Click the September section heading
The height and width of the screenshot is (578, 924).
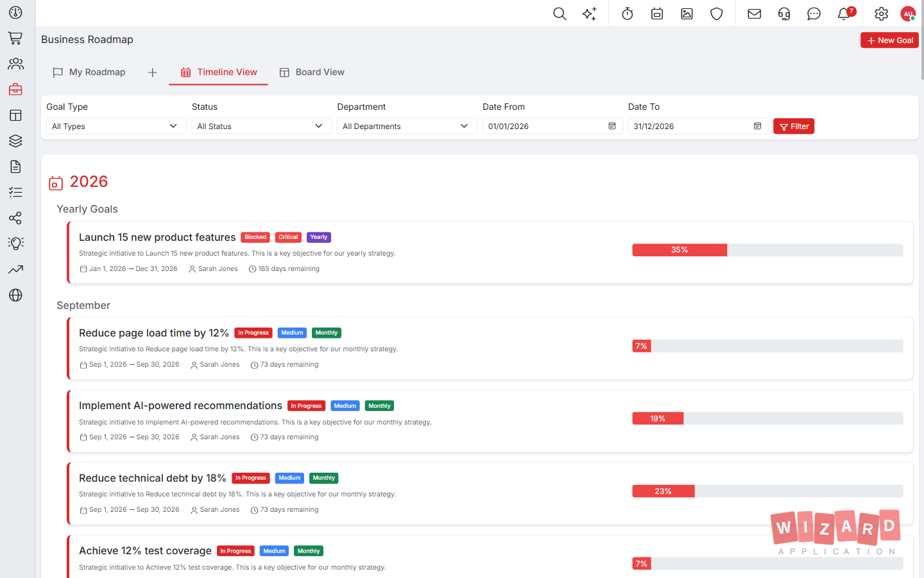[x=83, y=305]
